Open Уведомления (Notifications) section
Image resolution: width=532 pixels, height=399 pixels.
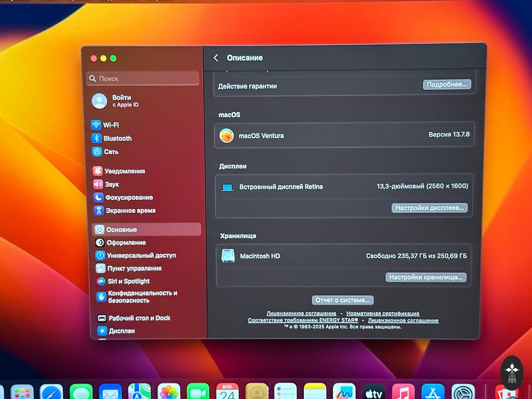(x=124, y=171)
